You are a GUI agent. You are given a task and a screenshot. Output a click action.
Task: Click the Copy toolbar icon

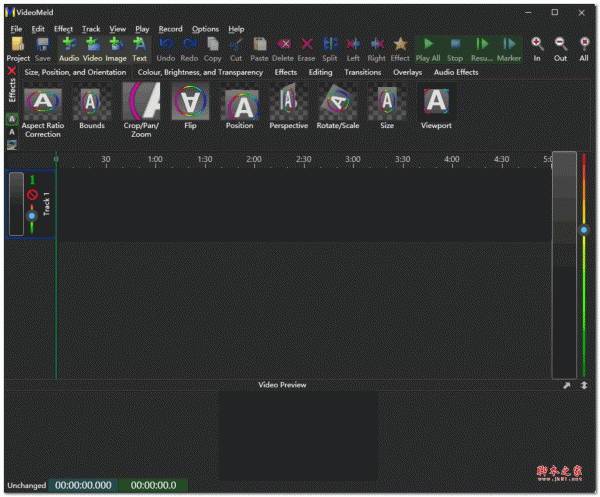(212, 50)
